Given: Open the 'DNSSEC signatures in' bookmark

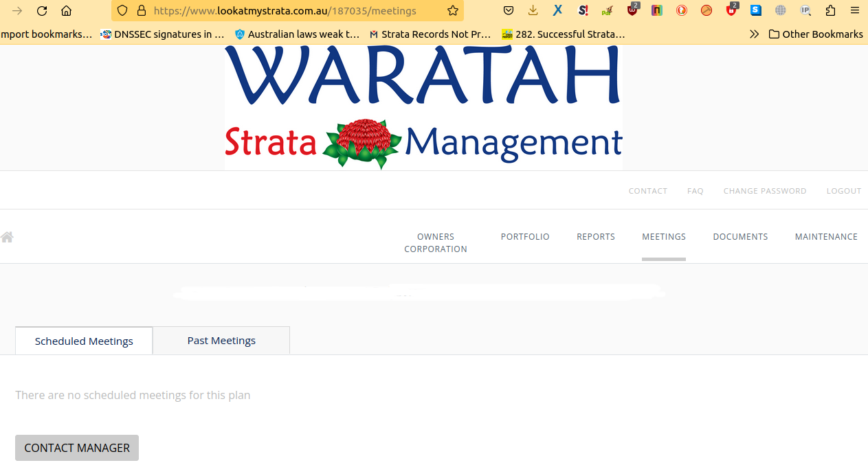Looking at the screenshot, I should coord(162,34).
